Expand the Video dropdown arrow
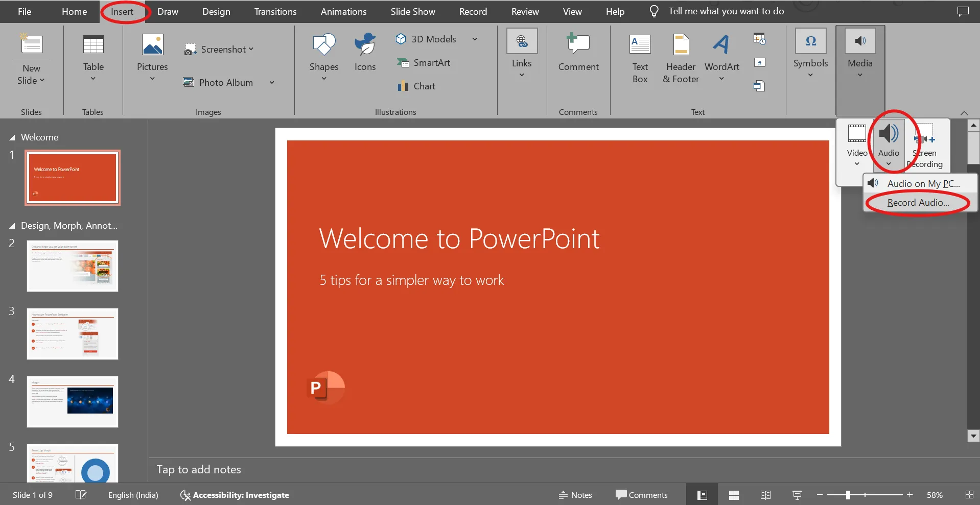This screenshot has width=980, height=505. click(x=857, y=164)
